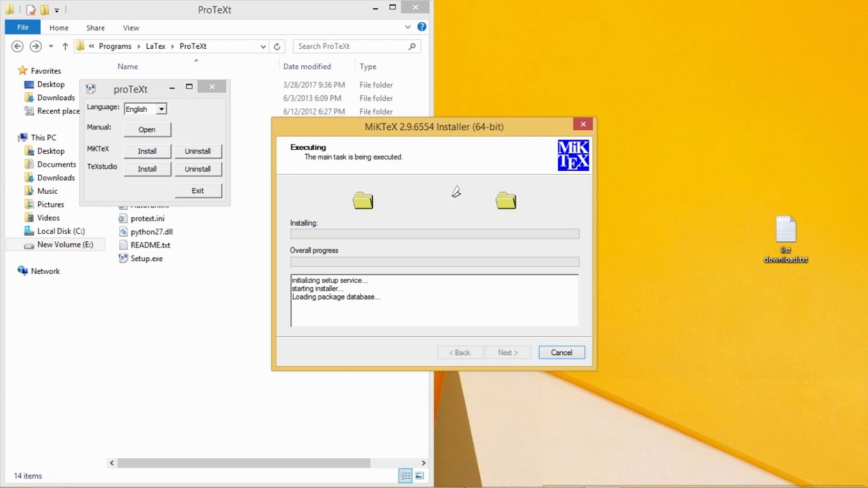
Task: Sort files by Type column
Action: point(368,66)
